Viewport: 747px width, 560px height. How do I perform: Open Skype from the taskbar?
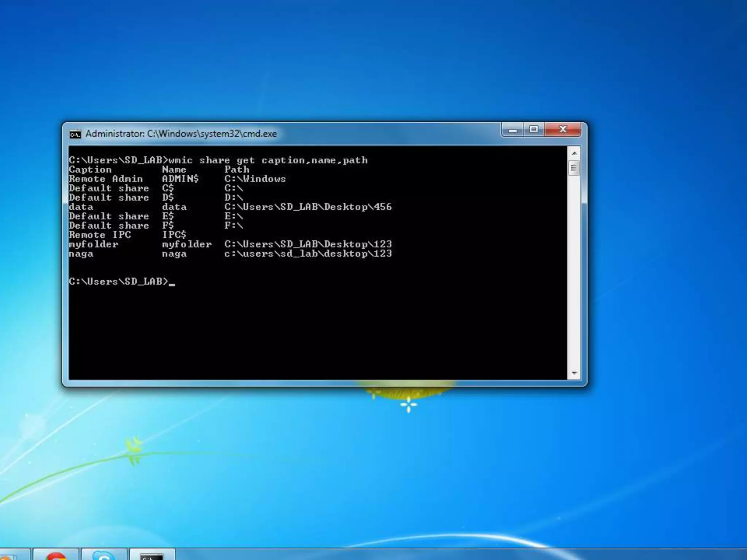(104, 555)
